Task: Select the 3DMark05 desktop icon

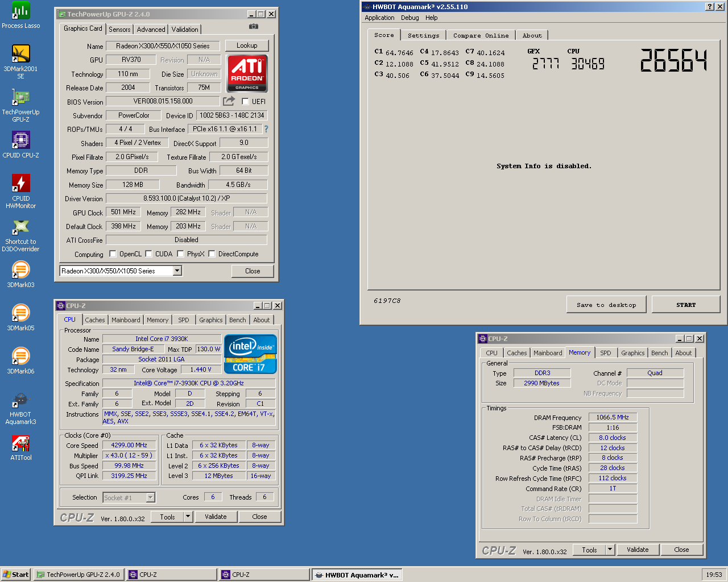Action: [20, 317]
